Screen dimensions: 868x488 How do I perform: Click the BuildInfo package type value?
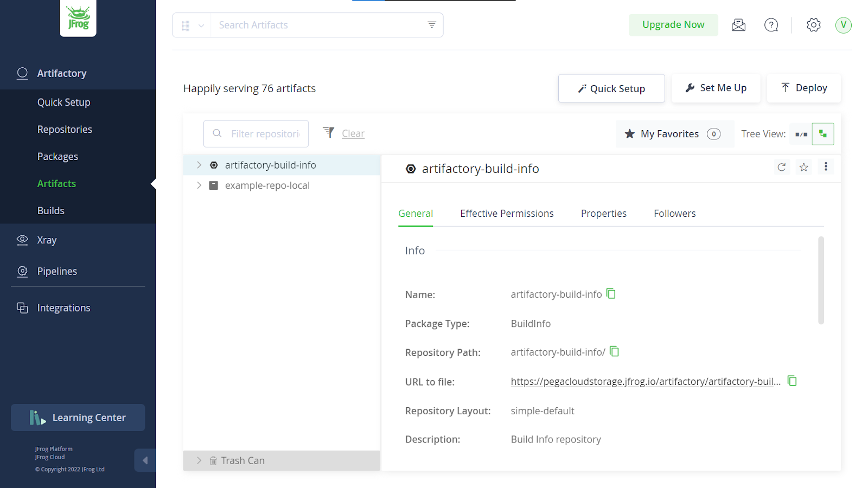[x=531, y=324]
